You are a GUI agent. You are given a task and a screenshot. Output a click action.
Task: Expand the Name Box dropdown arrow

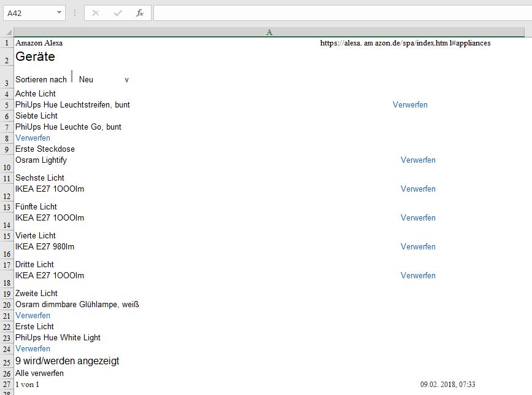coord(59,13)
